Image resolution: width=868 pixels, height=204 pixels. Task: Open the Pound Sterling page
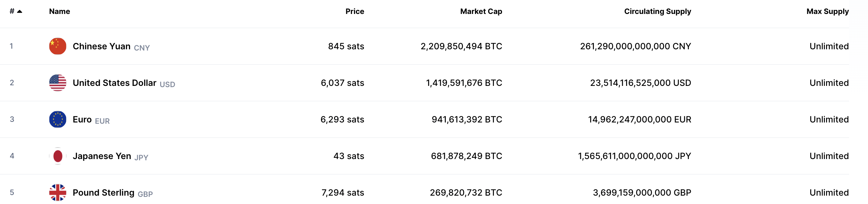click(x=103, y=193)
